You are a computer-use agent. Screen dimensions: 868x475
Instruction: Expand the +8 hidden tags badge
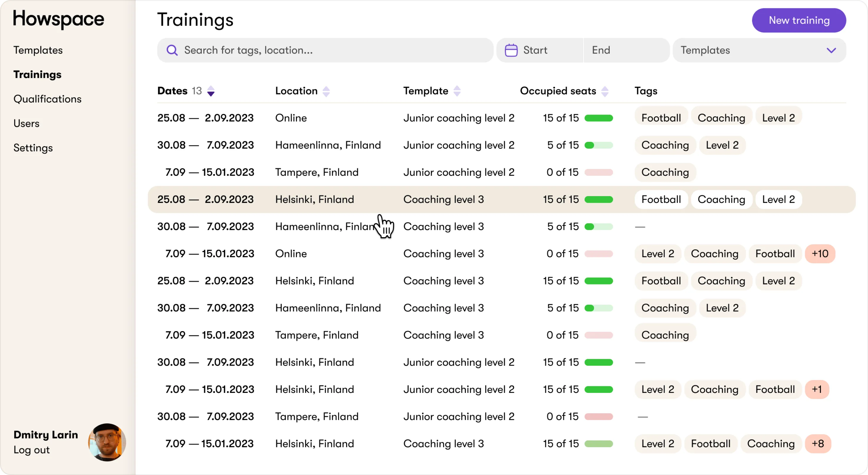point(818,443)
